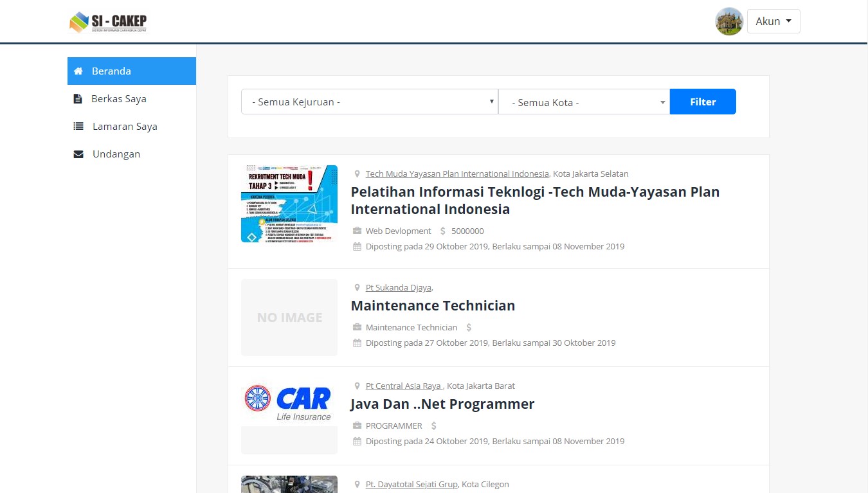The width and height of the screenshot is (868, 493).
Task: Expand the Semua Kejuruan dropdown
Action: (369, 102)
